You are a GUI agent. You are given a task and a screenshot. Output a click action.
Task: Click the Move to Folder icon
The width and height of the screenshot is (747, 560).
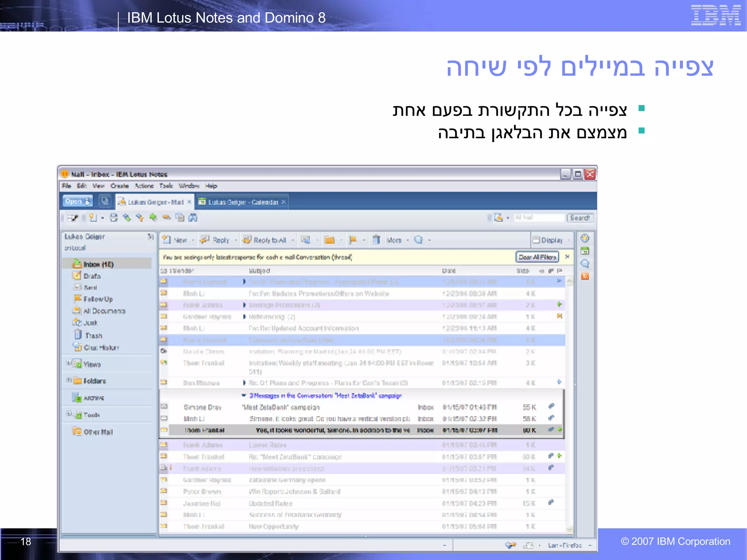point(329,240)
